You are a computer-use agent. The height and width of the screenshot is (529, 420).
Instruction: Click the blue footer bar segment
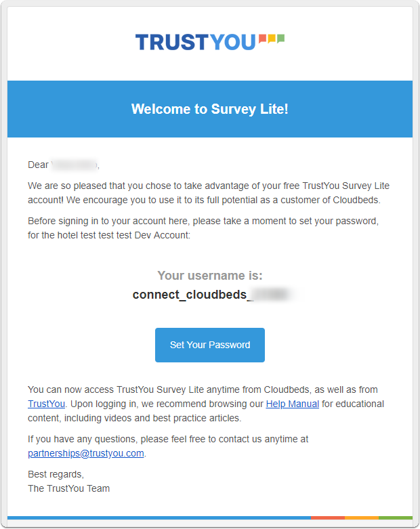pyautogui.click(x=159, y=517)
